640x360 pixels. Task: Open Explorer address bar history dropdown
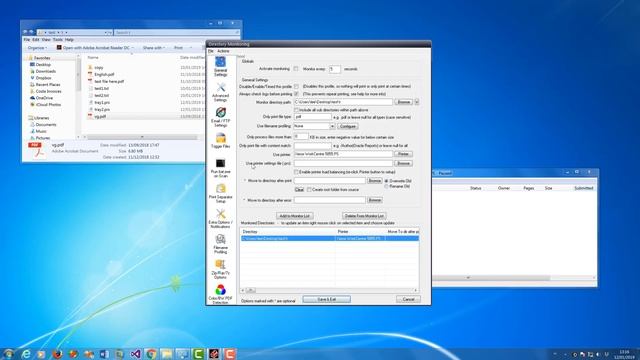[106, 32]
